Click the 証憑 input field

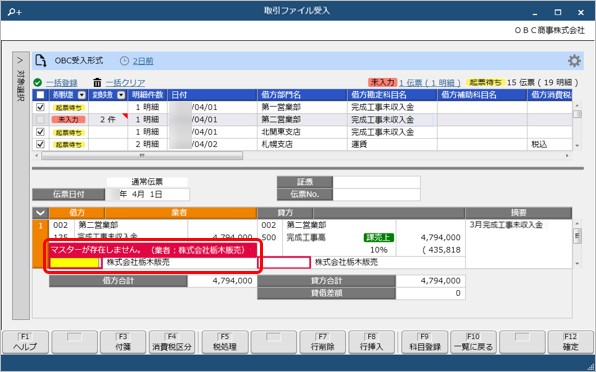pyautogui.click(x=376, y=182)
